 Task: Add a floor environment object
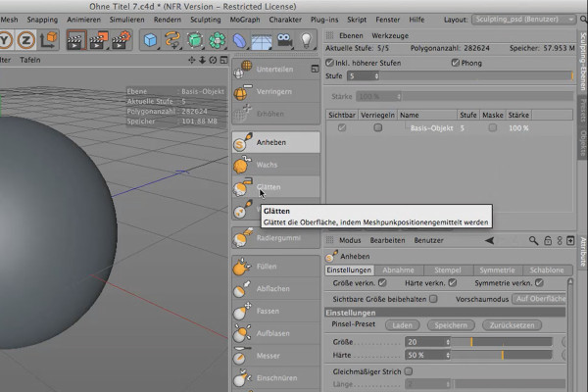coord(262,40)
